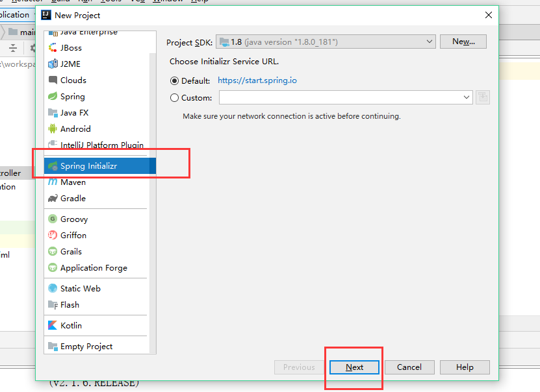Viewport: 540px width, 392px height.
Task: Click the New... SDK button
Action: pyautogui.click(x=463, y=42)
